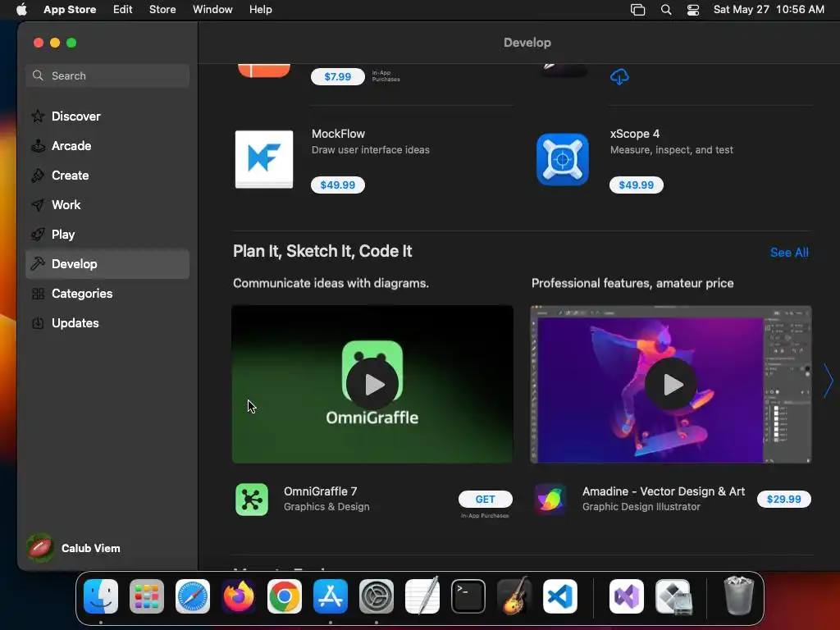Open the Trash in Dock
The image size is (840, 630).
[x=739, y=596]
